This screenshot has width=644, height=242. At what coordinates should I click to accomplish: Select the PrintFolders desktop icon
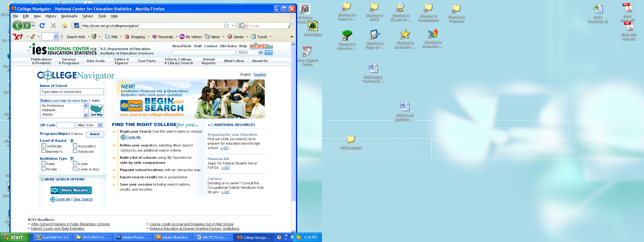pos(313,28)
